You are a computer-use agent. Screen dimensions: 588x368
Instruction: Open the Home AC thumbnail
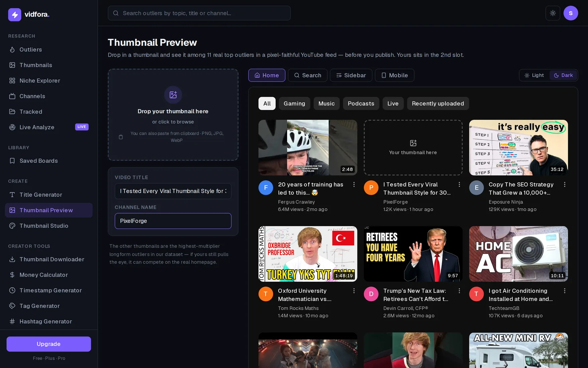519,254
